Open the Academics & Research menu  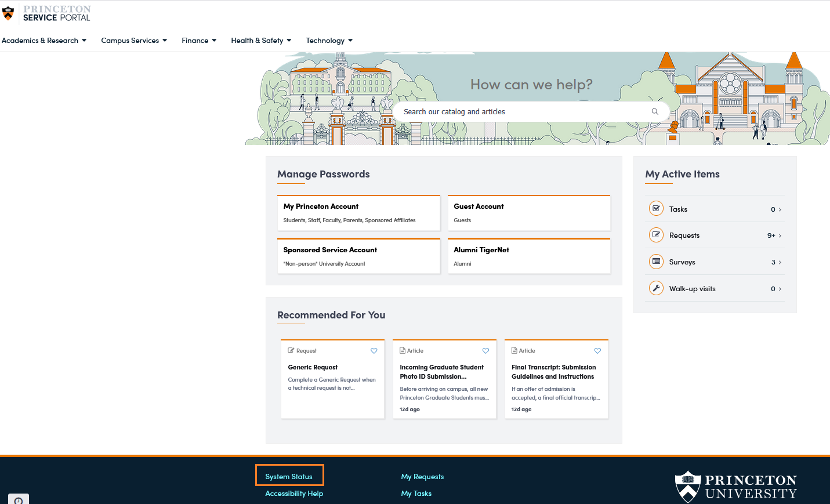[44, 40]
